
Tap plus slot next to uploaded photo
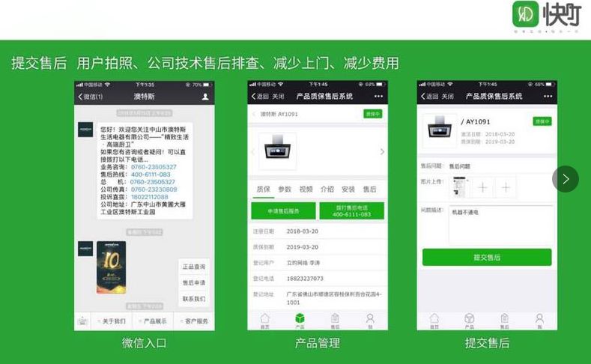coord(483,187)
